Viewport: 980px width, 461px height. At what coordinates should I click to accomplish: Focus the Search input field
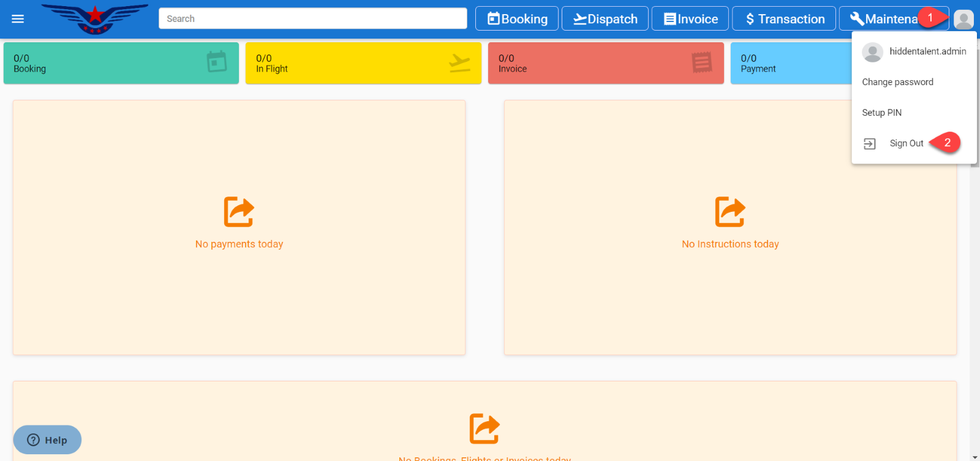(x=312, y=19)
